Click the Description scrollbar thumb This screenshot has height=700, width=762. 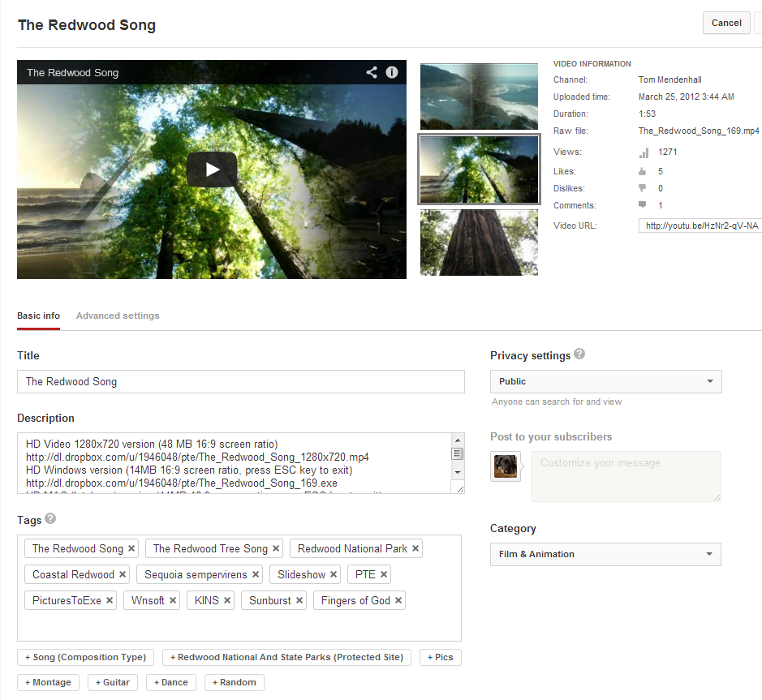(x=458, y=453)
